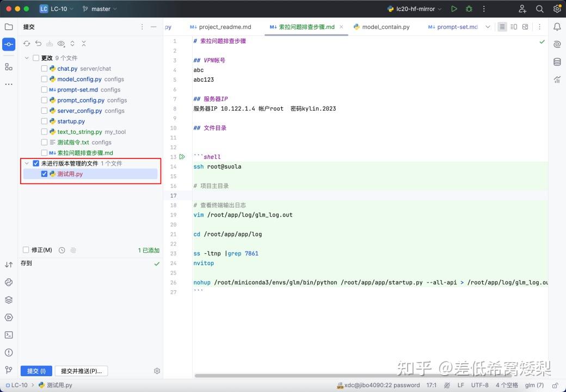Open Search Everywhere magnifier icon
The width and height of the screenshot is (566, 392).
click(540, 9)
